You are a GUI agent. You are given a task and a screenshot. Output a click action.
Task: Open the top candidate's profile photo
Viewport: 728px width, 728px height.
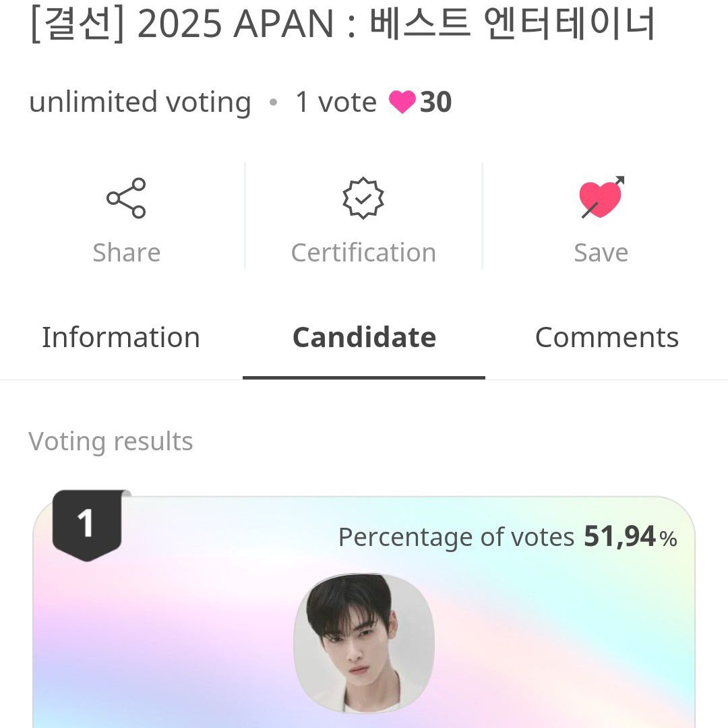pyautogui.click(x=364, y=644)
